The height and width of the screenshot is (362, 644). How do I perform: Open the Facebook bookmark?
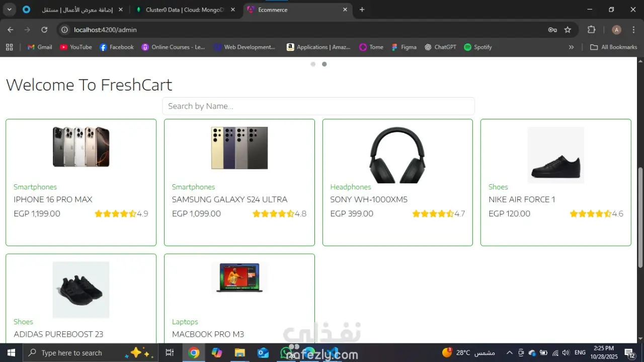pos(117,47)
